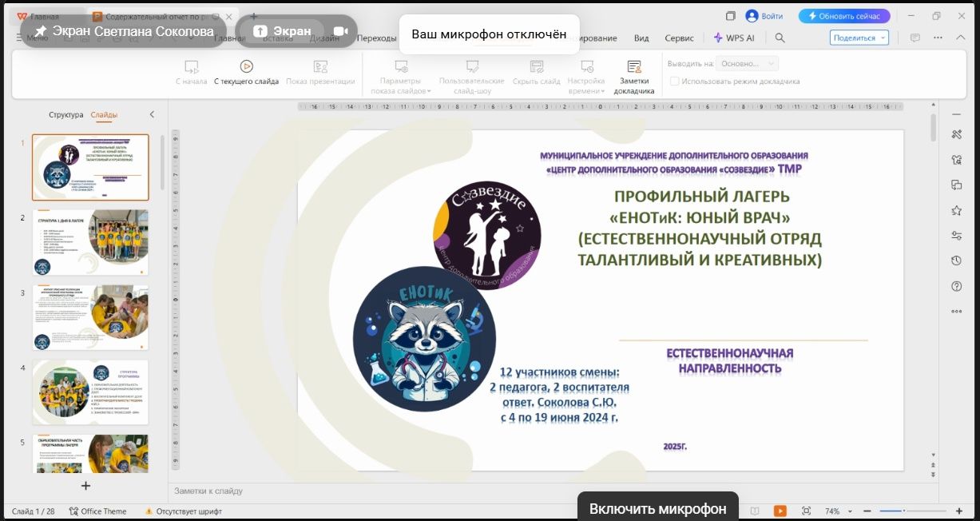Click the 'Слайд 1 / 28' status text
This screenshot has width=980, height=521.
click(x=34, y=511)
